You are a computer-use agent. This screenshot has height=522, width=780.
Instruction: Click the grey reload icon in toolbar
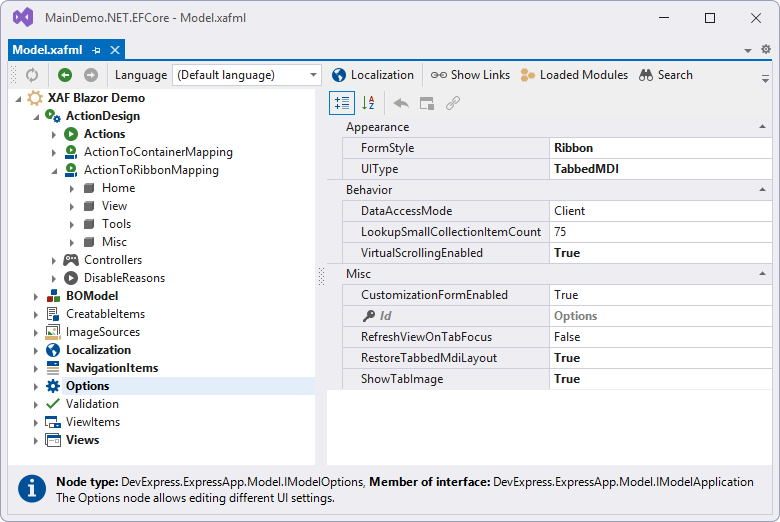coord(32,75)
